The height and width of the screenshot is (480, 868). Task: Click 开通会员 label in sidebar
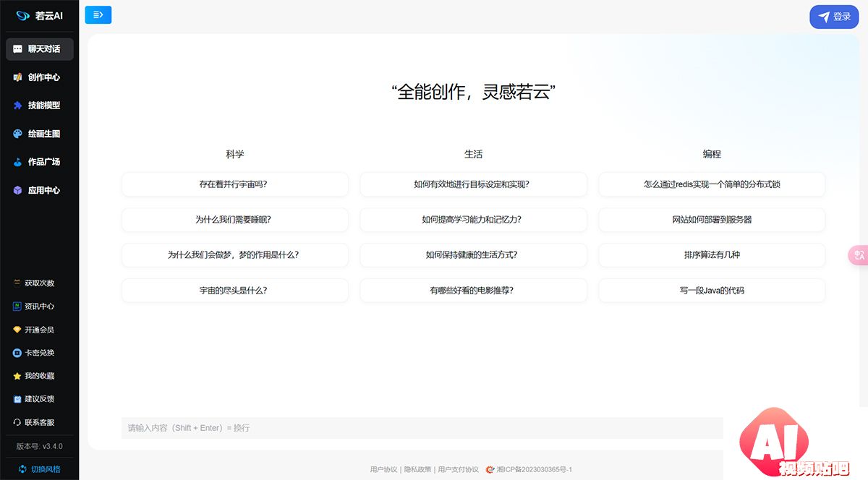click(39, 330)
